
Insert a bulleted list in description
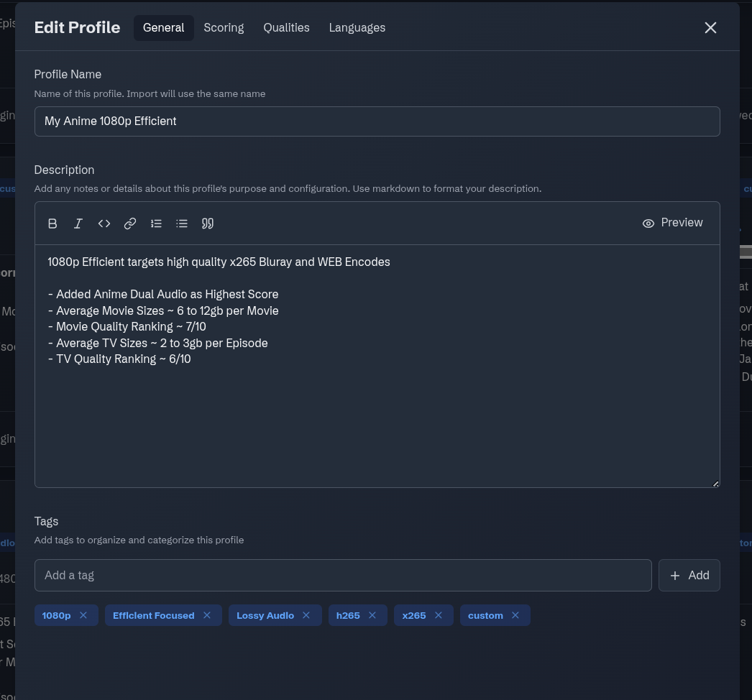(x=182, y=224)
